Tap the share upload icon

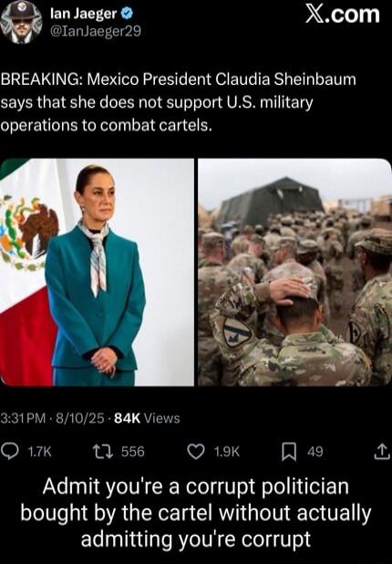382,452
